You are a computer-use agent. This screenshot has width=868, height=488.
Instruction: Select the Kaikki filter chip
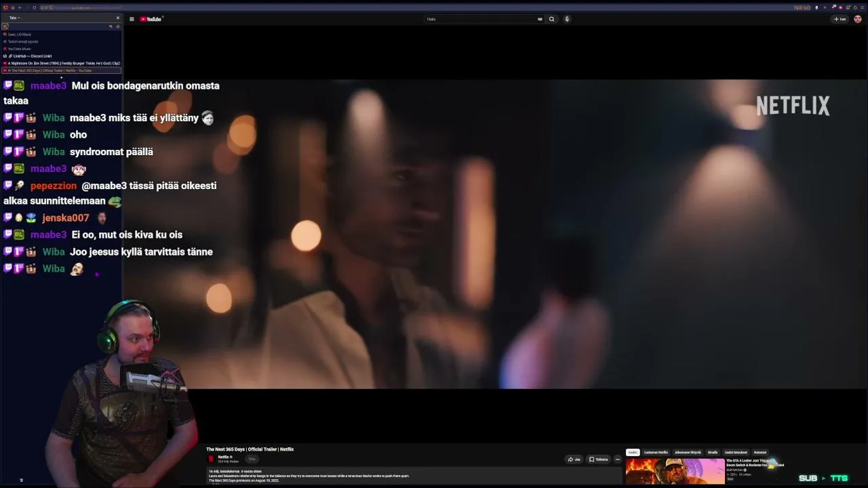tap(633, 452)
